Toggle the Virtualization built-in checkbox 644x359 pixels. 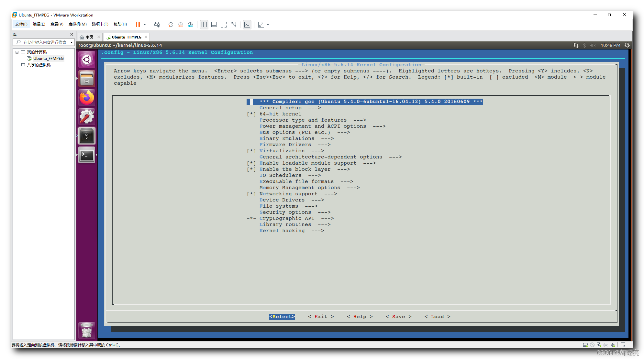(x=251, y=151)
